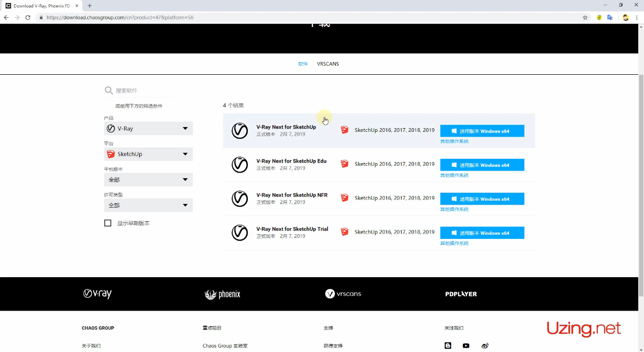
Task: Open the Google Translate extension icon
Action: pos(610,17)
